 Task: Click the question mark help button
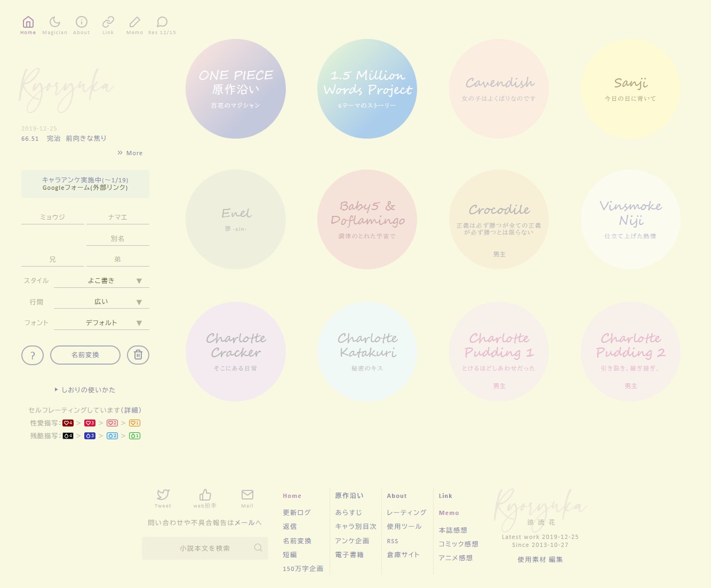click(33, 355)
